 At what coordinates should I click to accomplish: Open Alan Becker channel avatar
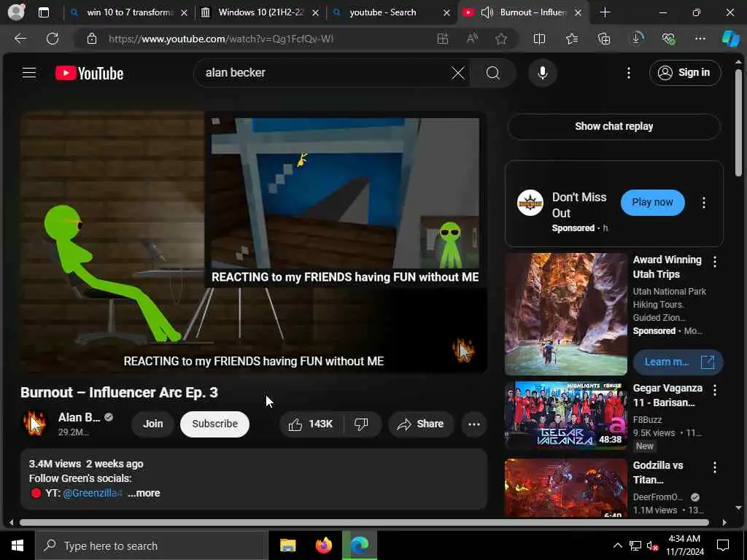click(x=34, y=423)
